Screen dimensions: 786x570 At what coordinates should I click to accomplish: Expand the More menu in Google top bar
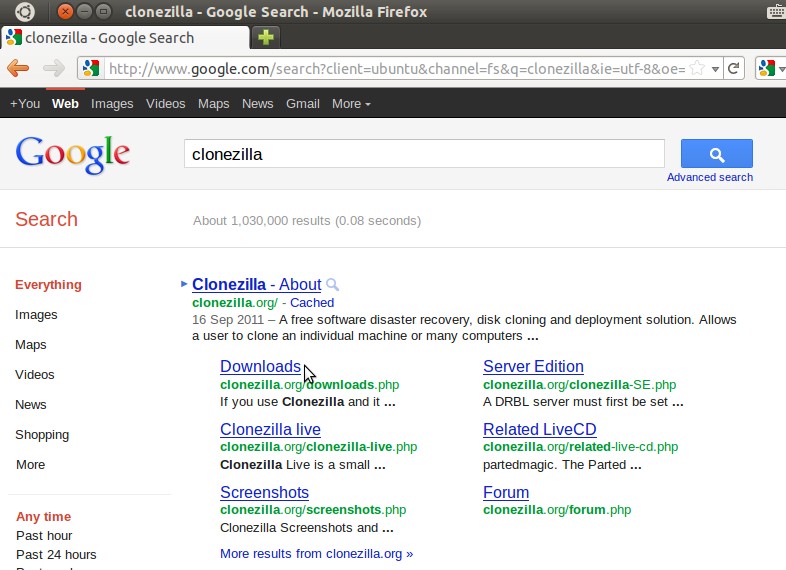(351, 104)
